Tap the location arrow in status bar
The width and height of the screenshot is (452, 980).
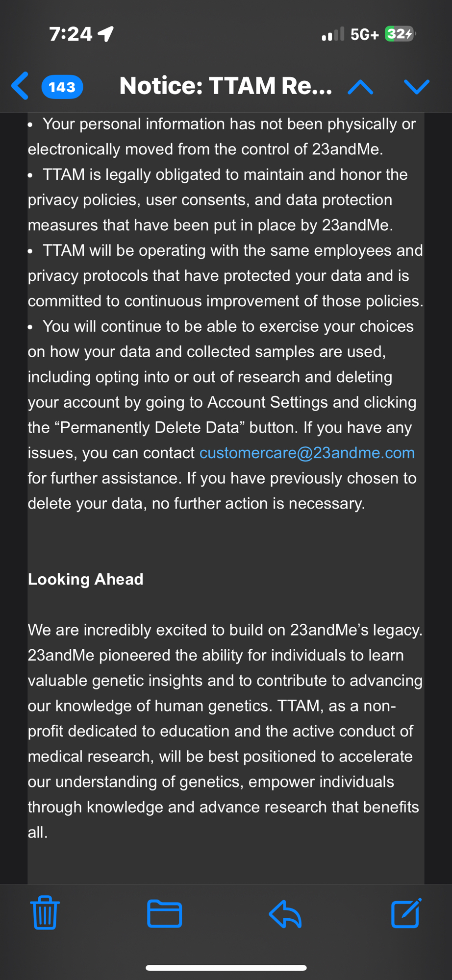106,33
